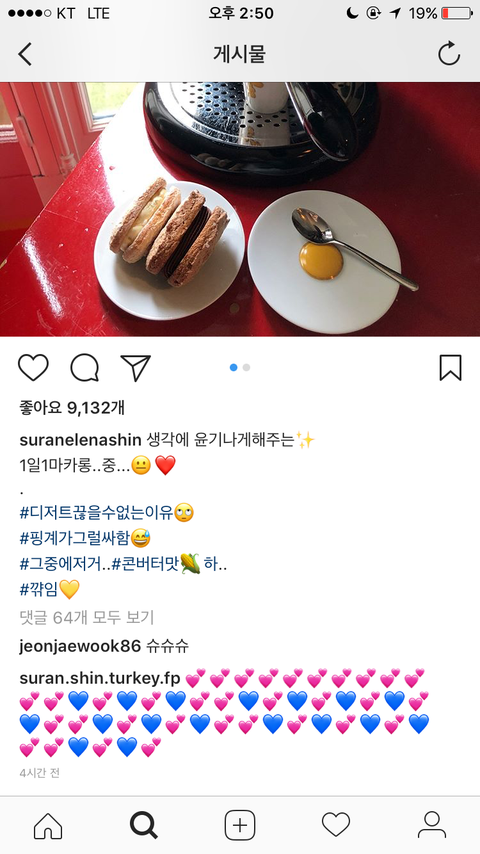Open profile tab in bottom bar

432,825
